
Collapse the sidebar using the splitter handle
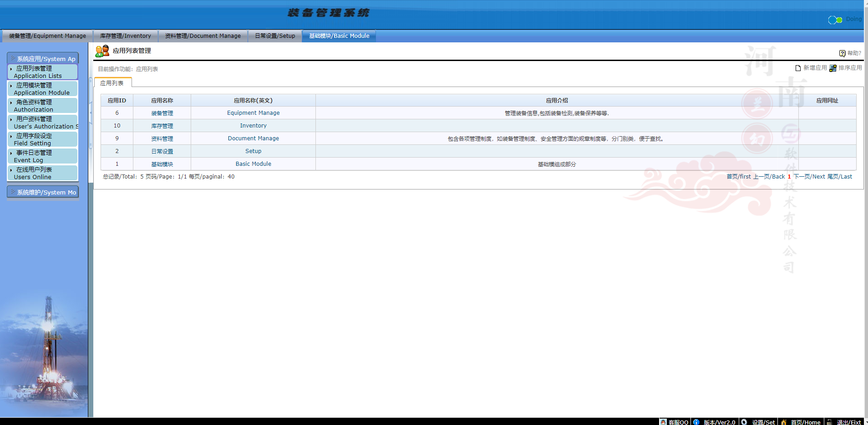(x=91, y=113)
